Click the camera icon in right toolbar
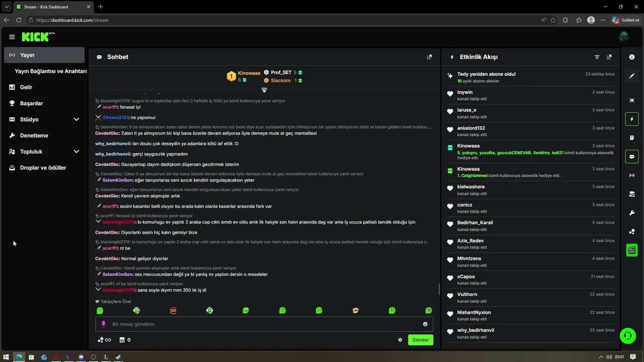The height and width of the screenshot is (362, 644). [632, 194]
